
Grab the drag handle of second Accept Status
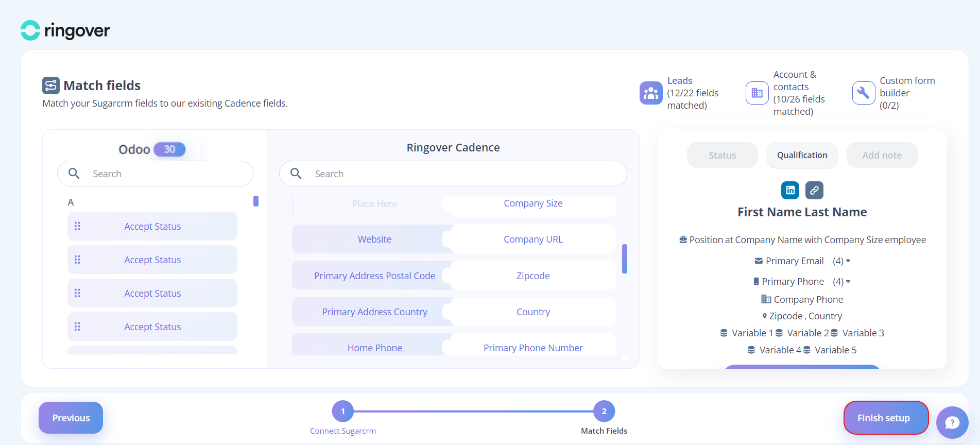click(x=77, y=260)
